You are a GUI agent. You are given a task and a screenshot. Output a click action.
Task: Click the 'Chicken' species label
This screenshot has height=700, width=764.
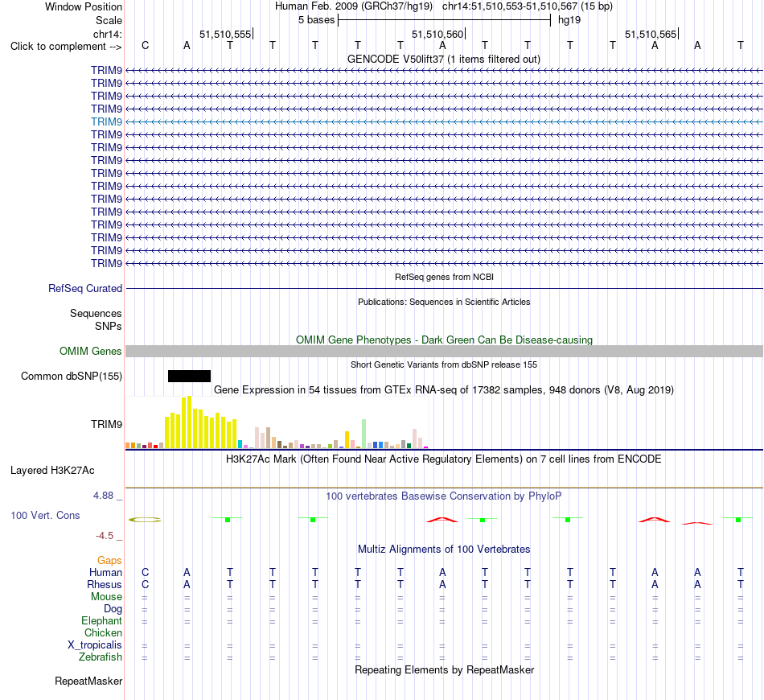point(103,632)
